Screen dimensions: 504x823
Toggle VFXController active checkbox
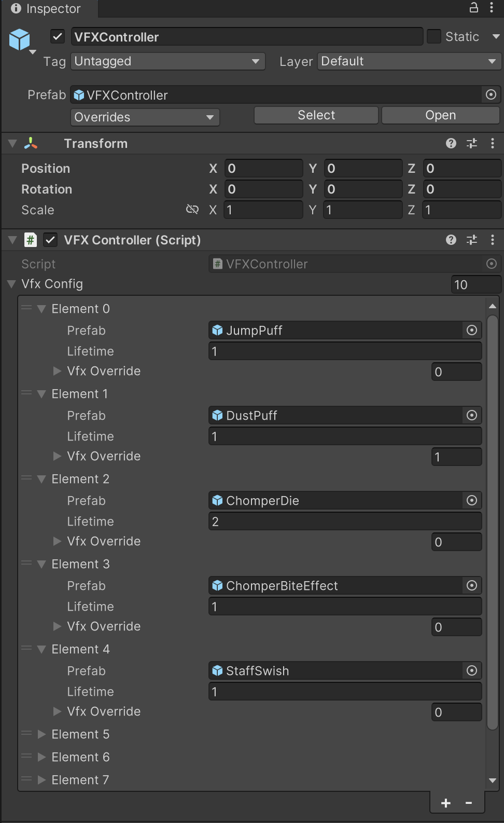(58, 37)
